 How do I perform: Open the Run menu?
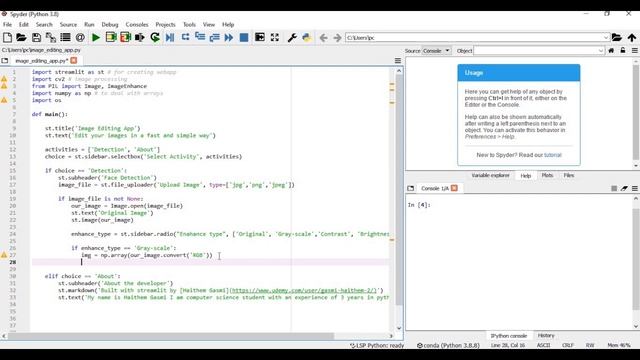point(89,24)
